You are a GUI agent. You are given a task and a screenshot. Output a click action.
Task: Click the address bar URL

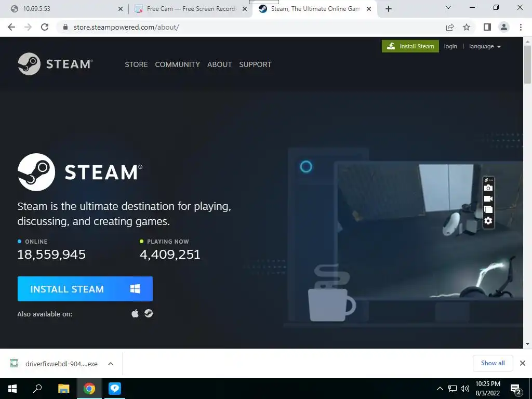tap(126, 27)
